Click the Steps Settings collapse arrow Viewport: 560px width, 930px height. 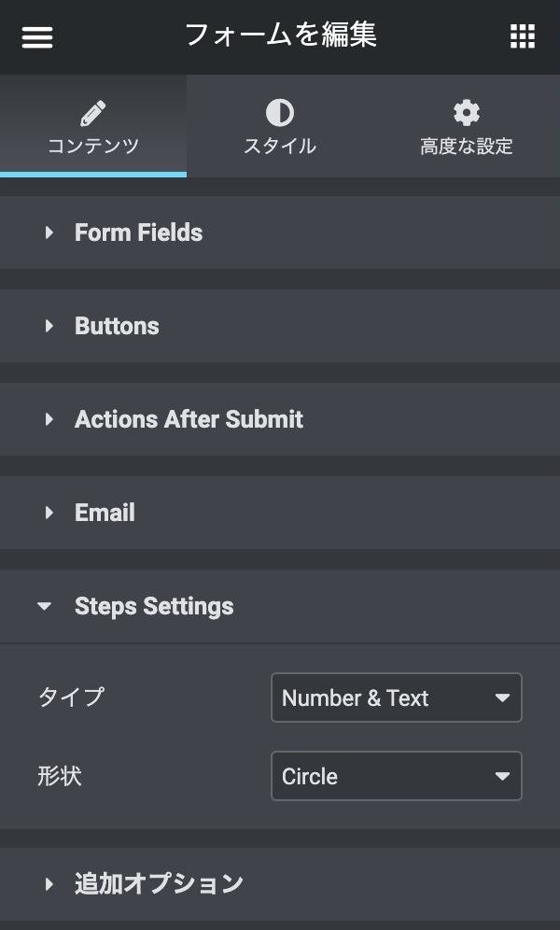45,606
